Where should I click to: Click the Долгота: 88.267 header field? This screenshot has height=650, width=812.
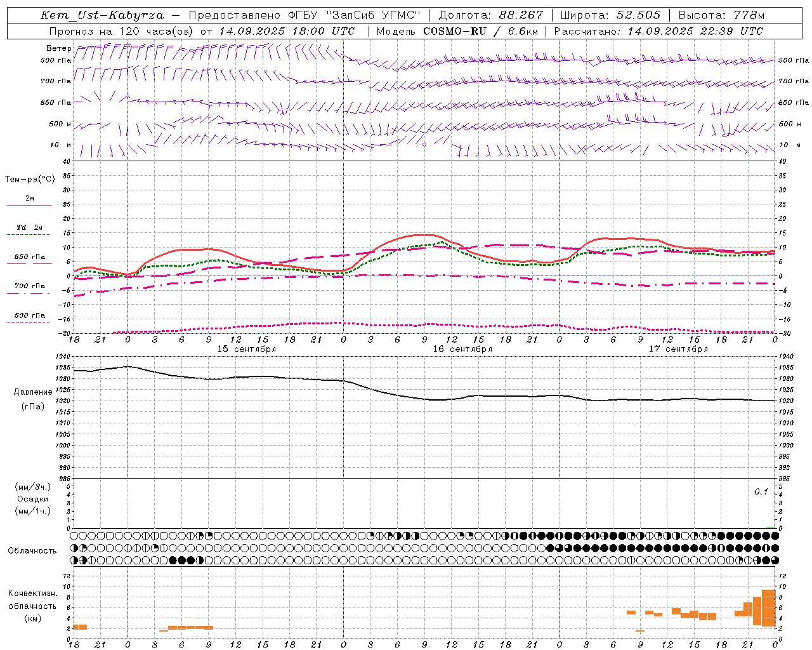tap(491, 15)
